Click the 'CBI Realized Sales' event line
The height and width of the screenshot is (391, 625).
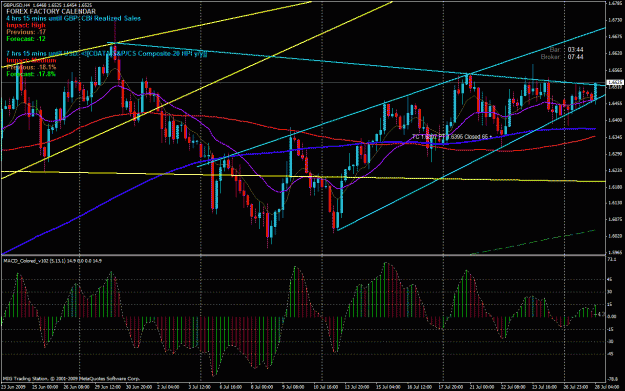[x=73, y=18]
